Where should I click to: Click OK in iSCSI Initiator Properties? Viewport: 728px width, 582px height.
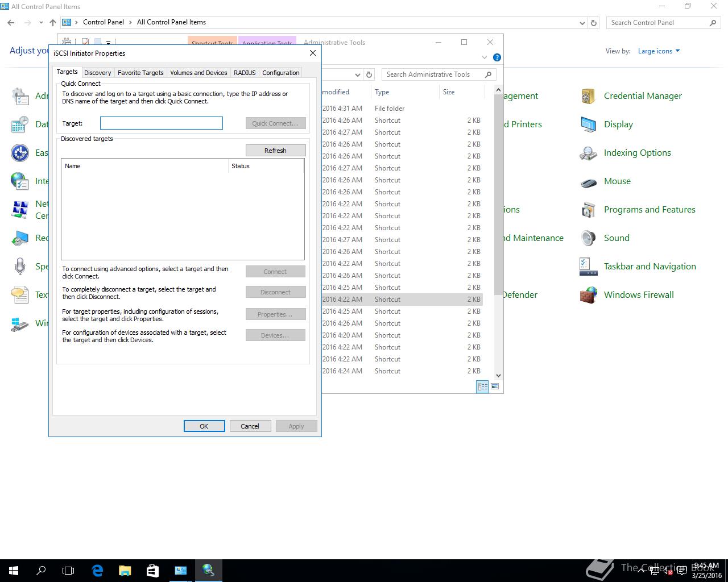(204, 426)
